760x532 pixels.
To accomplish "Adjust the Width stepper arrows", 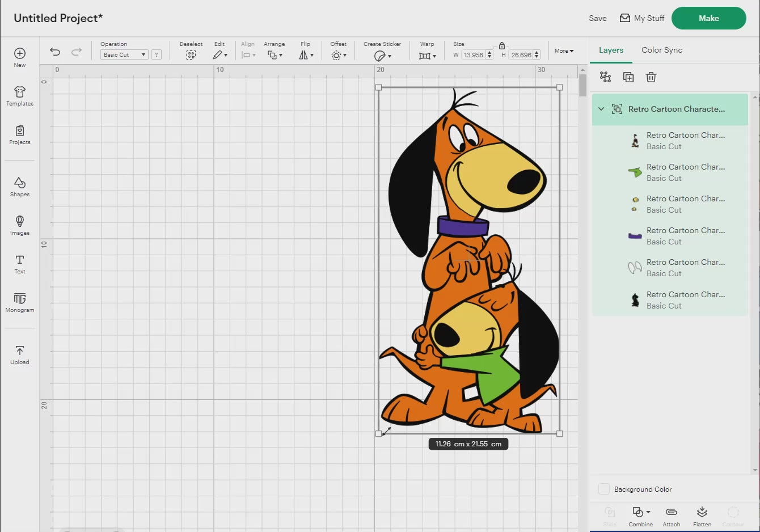I will pos(489,55).
